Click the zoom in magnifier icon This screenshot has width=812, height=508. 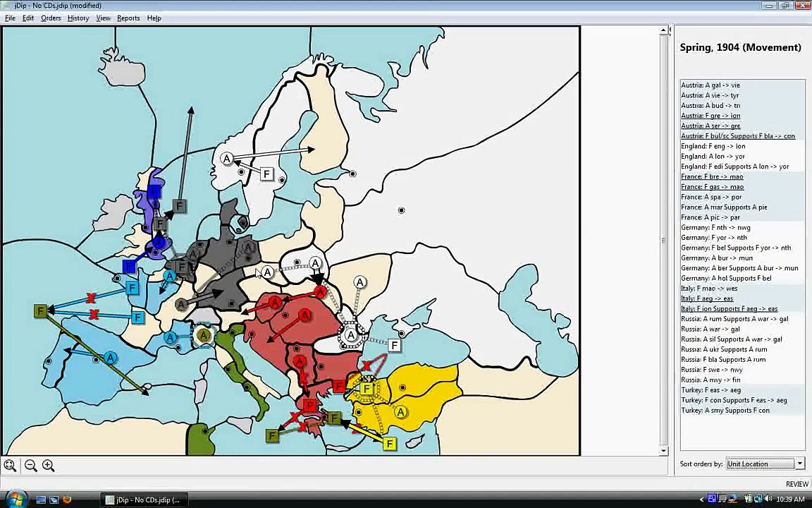click(48, 466)
